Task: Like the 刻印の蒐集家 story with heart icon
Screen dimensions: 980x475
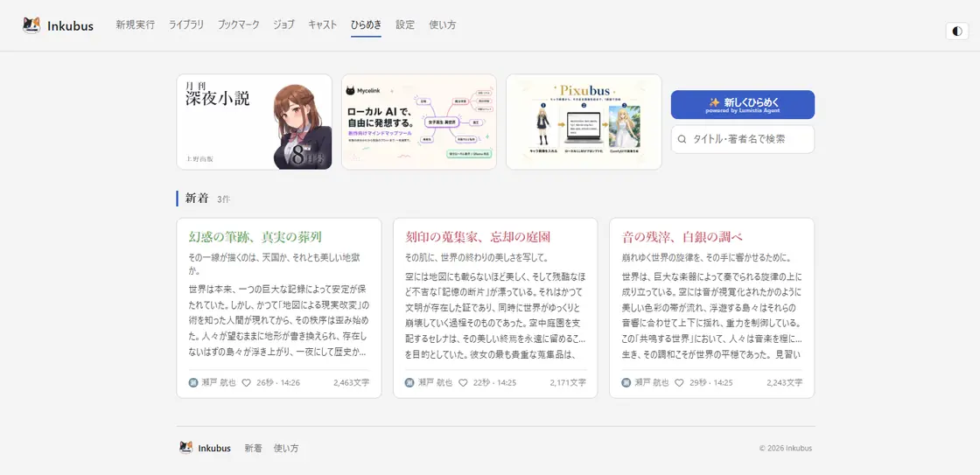Action: pos(463,382)
